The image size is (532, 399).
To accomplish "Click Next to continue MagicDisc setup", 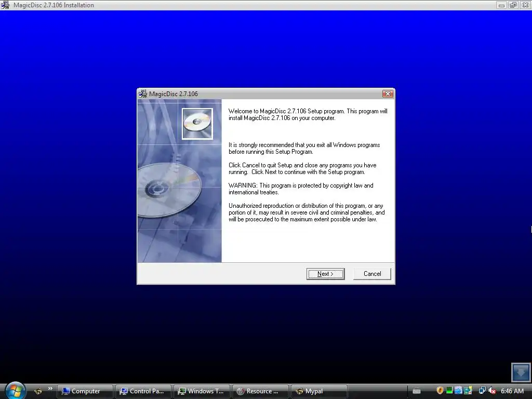I will click(325, 274).
